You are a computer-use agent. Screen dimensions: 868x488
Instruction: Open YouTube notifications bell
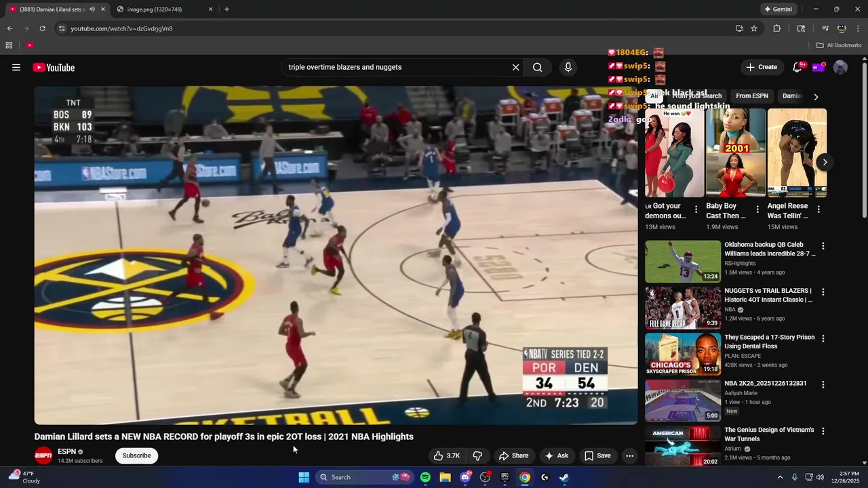click(x=797, y=67)
